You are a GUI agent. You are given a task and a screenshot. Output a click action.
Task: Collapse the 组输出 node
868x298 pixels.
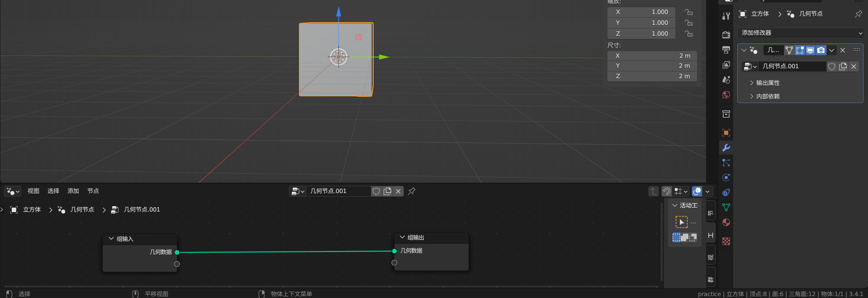(x=402, y=237)
